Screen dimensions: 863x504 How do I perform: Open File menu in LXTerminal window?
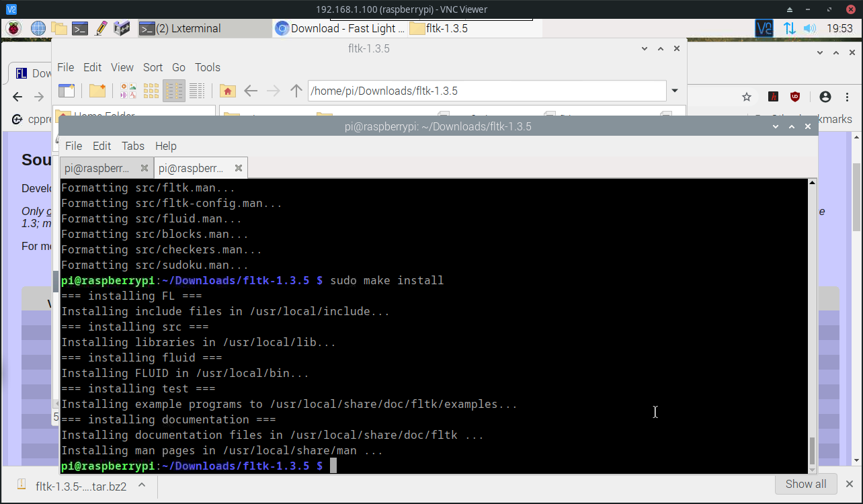(x=73, y=146)
